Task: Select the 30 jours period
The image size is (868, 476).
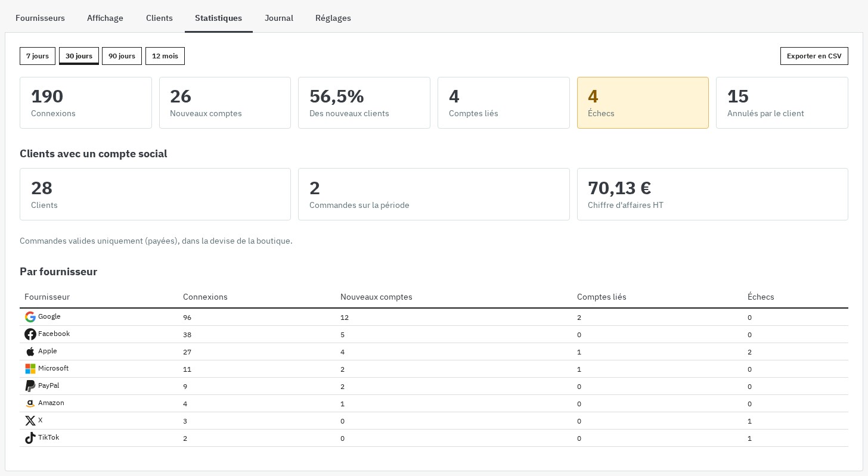Action: point(79,56)
